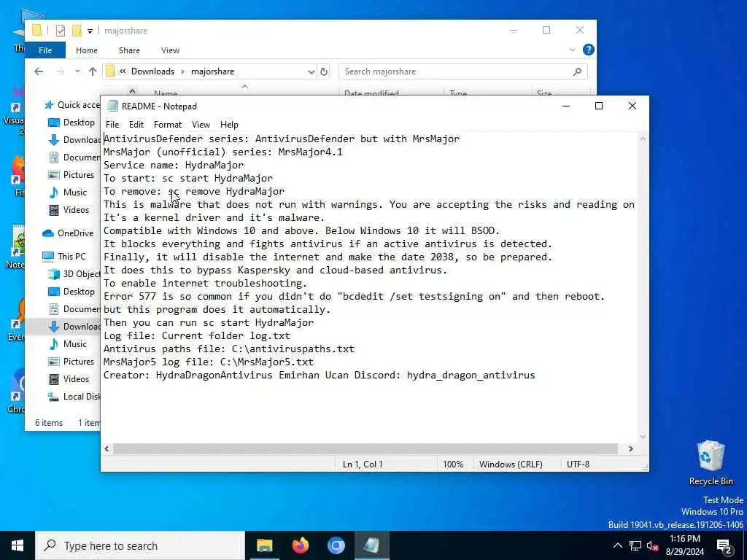This screenshot has width=747, height=560.
Task: Go up one folder level in Explorer
Action: [93, 71]
